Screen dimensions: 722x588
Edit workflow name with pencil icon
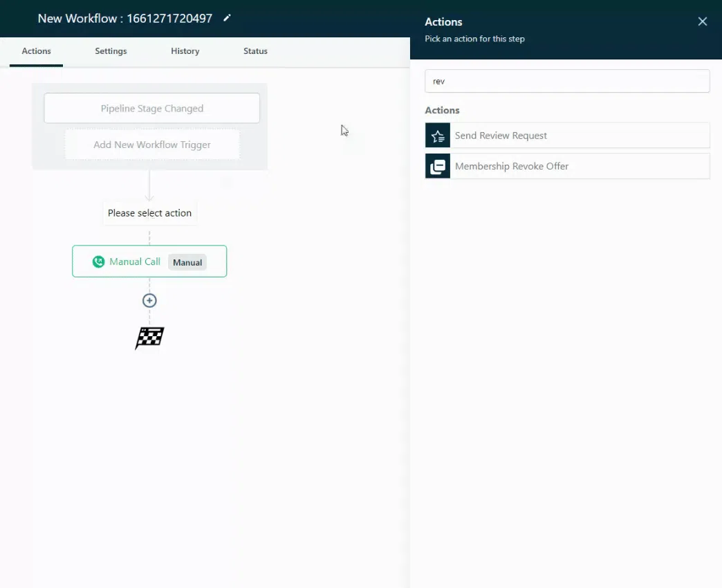coord(227,18)
